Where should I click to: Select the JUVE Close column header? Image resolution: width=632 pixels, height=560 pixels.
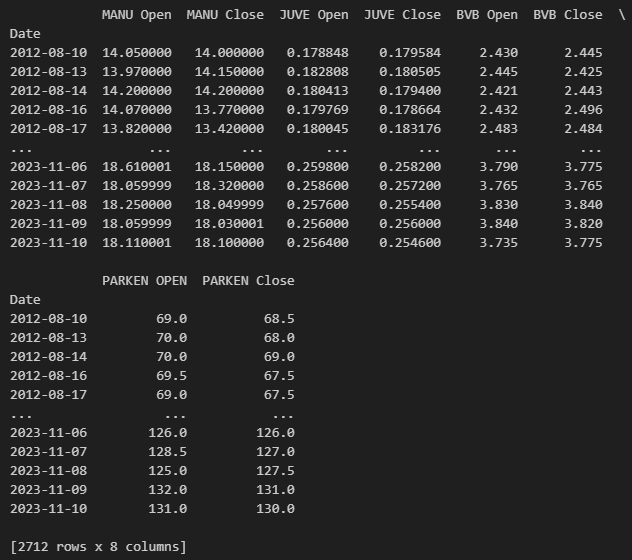pos(402,15)
